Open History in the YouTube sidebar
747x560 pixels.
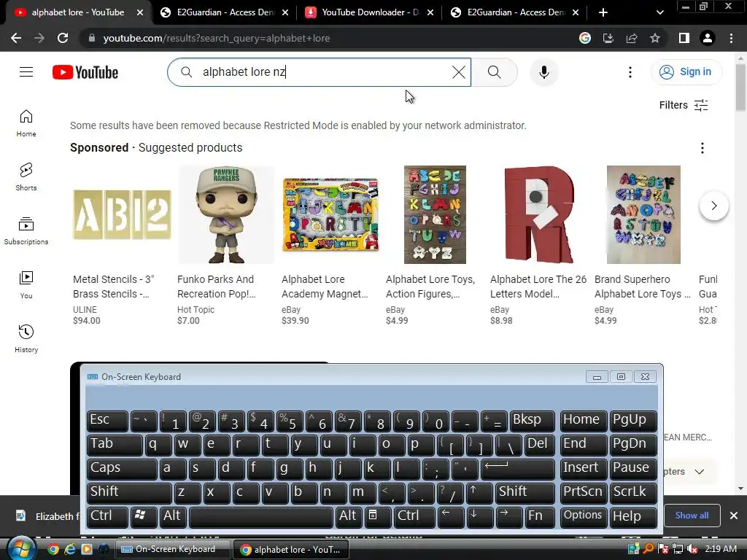26,338
